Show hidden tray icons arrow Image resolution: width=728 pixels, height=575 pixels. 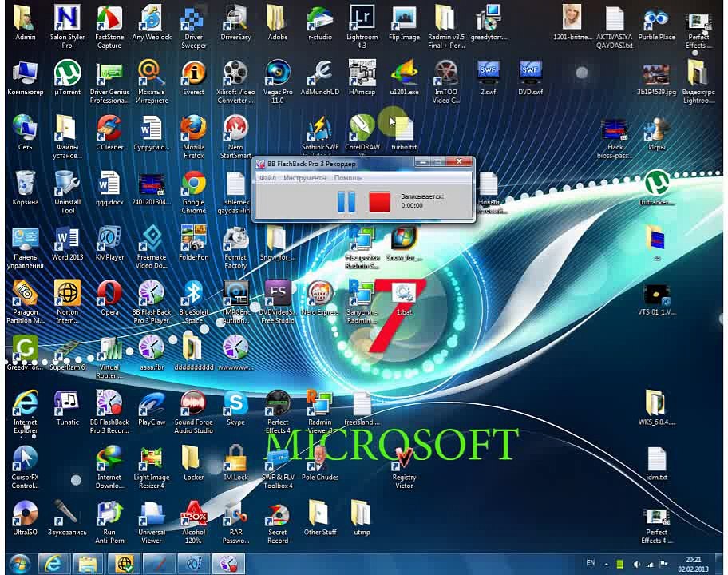click(x=605, y=565)
